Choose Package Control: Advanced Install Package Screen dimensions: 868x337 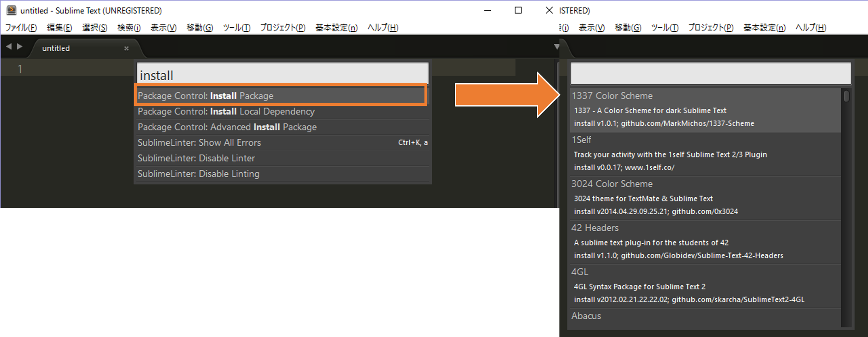(283, 127)
